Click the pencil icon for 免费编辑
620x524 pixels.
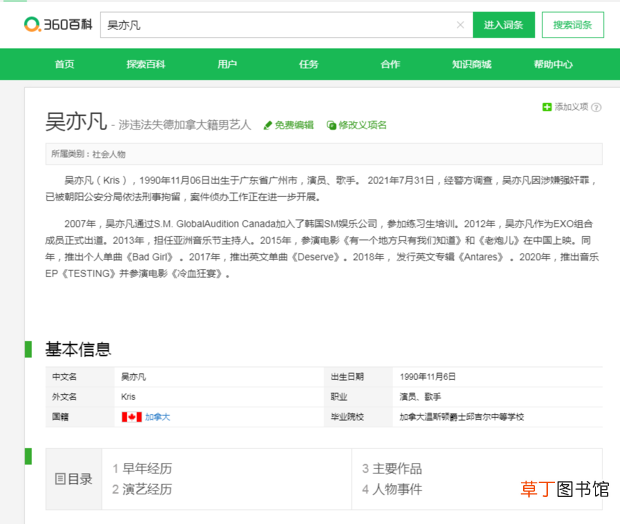tap(268, 125)
